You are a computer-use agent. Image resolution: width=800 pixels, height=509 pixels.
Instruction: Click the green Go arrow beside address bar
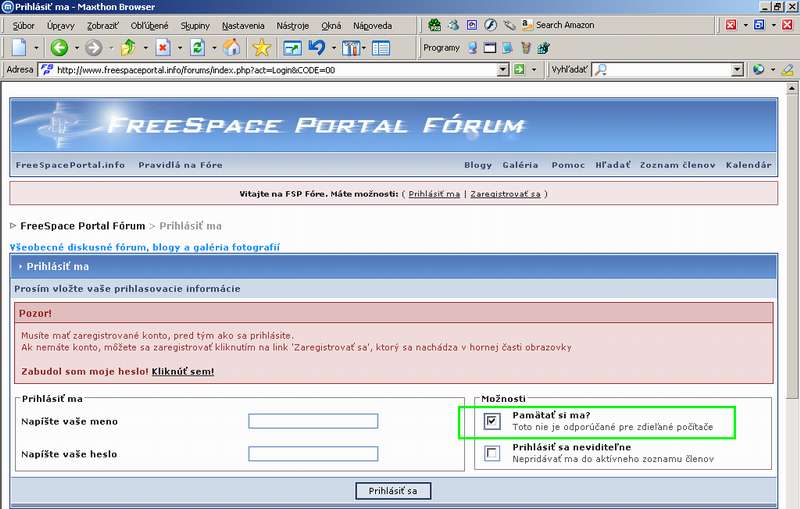519,69
